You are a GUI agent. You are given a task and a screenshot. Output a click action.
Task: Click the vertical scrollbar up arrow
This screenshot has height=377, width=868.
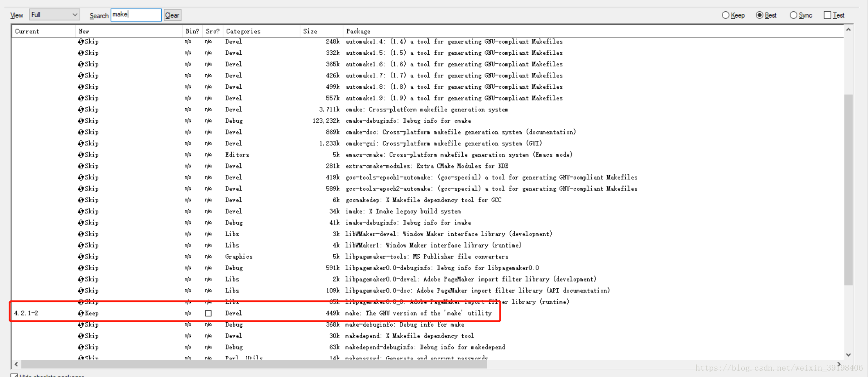pyautogui.click(x=849, y=30)
